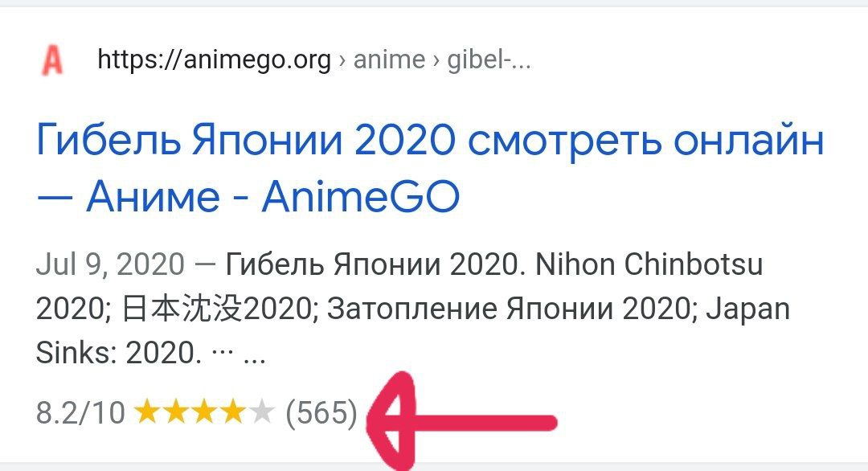Image resolution: width=868 pixels, height=471 pixels.
Task: Click the second gold rating star
Action: 175,412
